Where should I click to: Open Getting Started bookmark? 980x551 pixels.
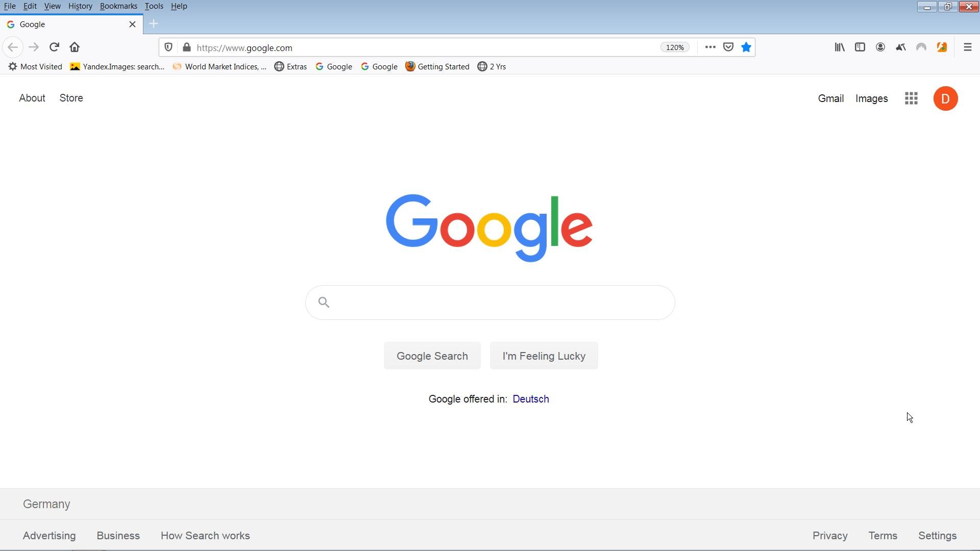(437, 67)
